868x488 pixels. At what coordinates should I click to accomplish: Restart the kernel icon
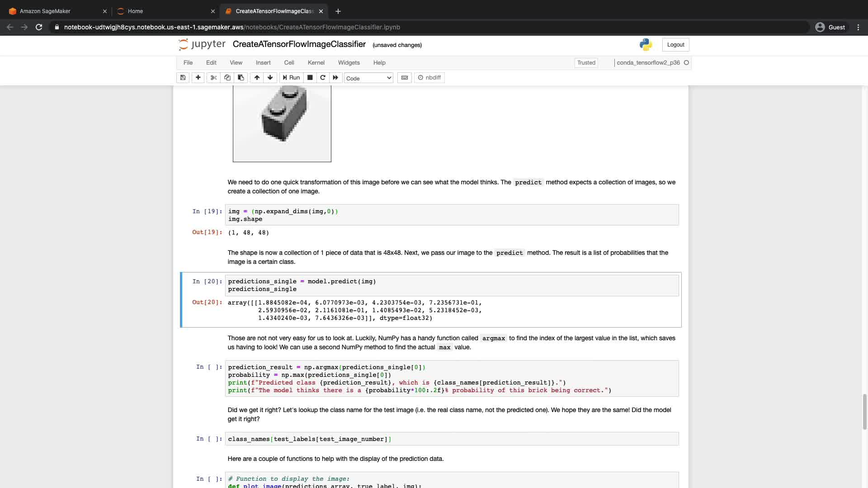[323, 78]
